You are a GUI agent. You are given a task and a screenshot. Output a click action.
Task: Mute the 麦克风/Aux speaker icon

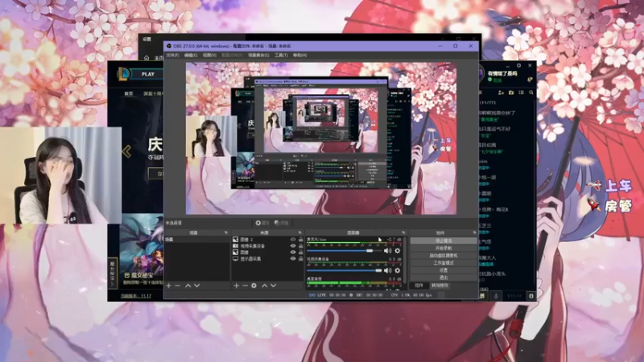click(387, 250)
